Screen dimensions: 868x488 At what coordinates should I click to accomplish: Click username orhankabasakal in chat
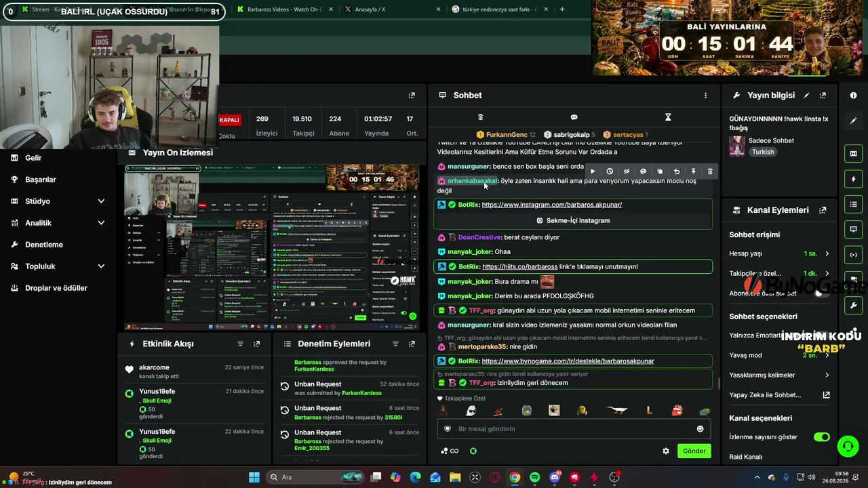[x=472, y=181]
